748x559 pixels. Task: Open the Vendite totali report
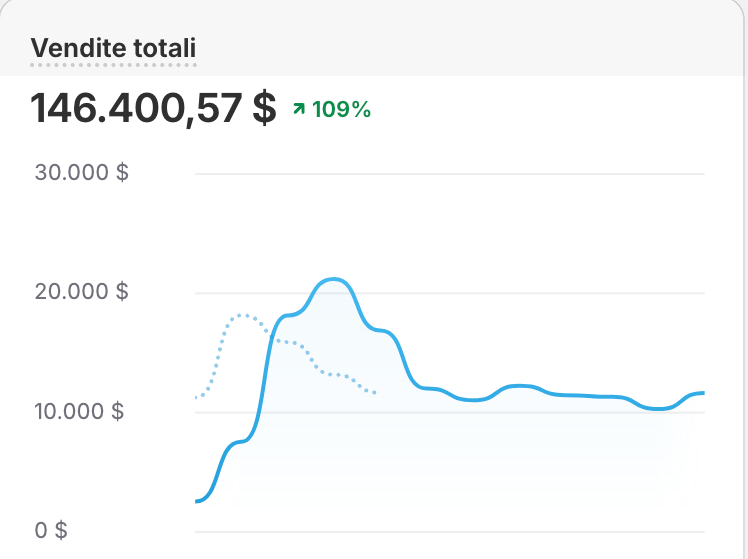pyautogui.click(x=113, y=47)
